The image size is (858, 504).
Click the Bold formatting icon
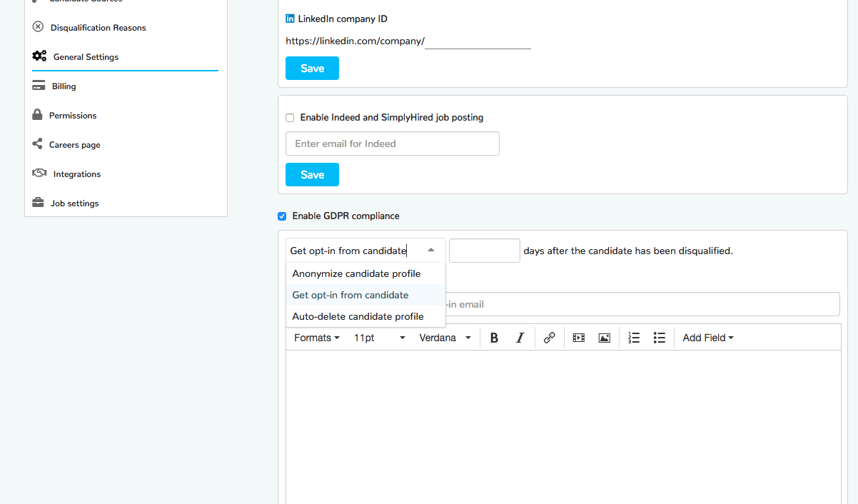[x=494, y=338]
